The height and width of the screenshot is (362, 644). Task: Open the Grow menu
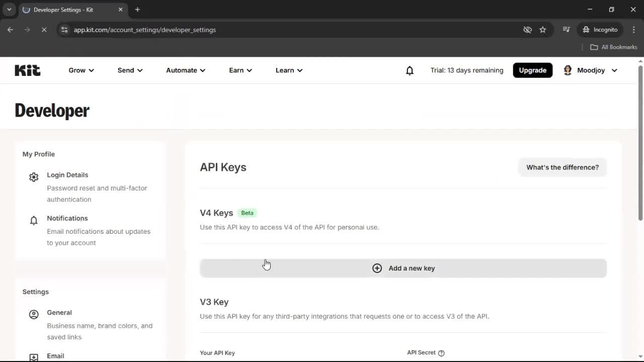tap(80, 70)
